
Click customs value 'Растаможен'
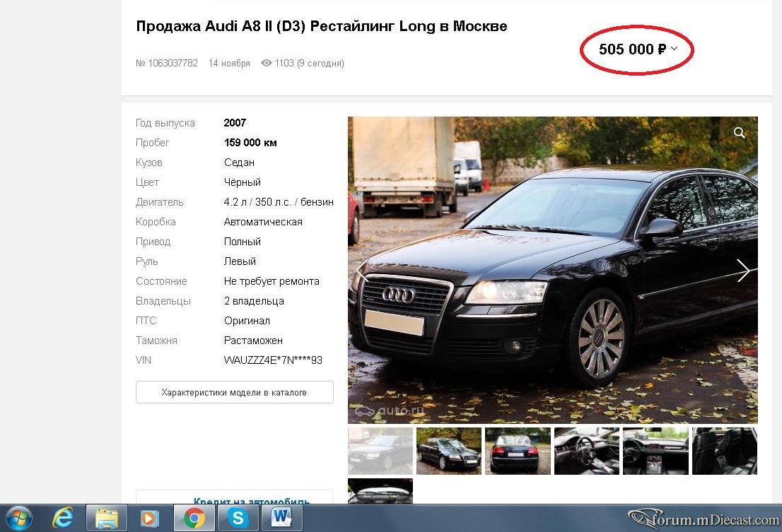(x=253, y=341)
